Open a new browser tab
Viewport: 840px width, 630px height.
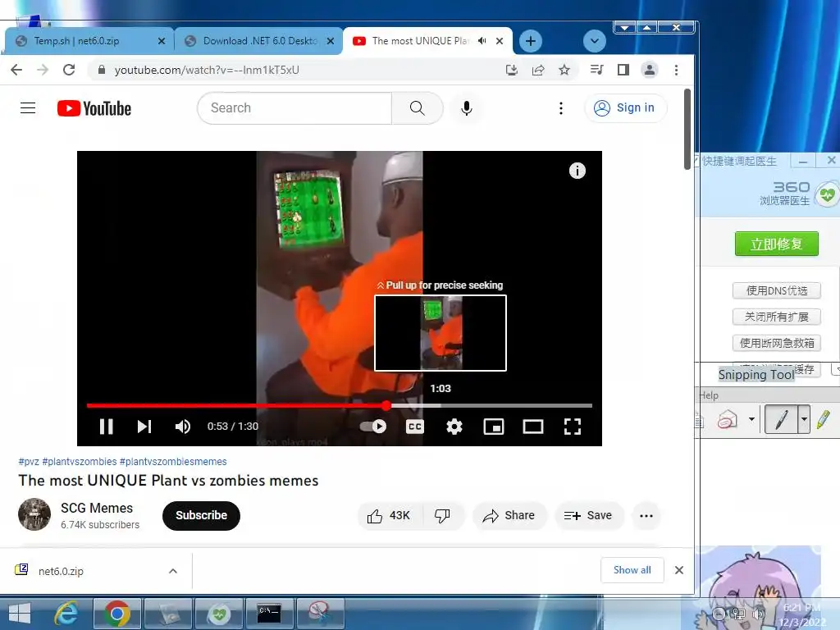531,41
